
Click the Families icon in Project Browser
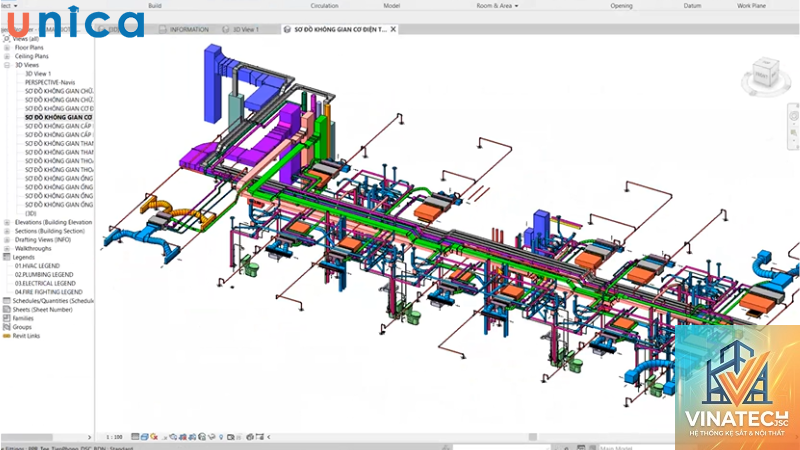pos(7,318)
